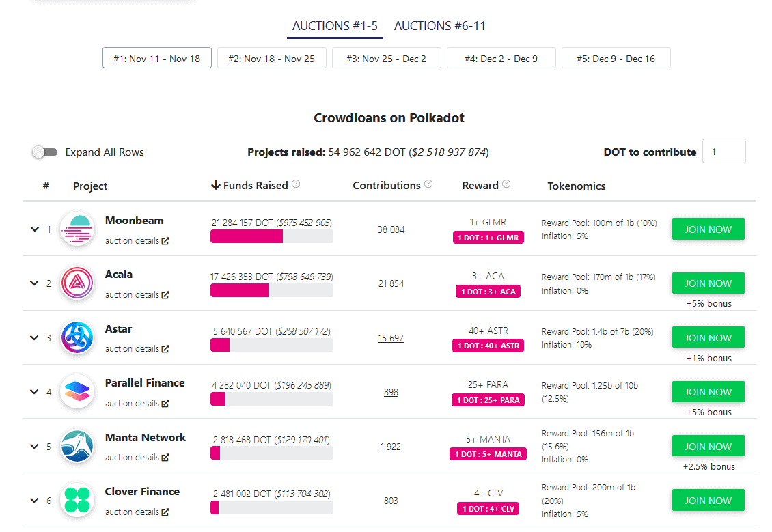This screenshot has height=532, width=772.
Task: Click the 1 DOT : 5+ MANTA badge
Action: (488, 454)
